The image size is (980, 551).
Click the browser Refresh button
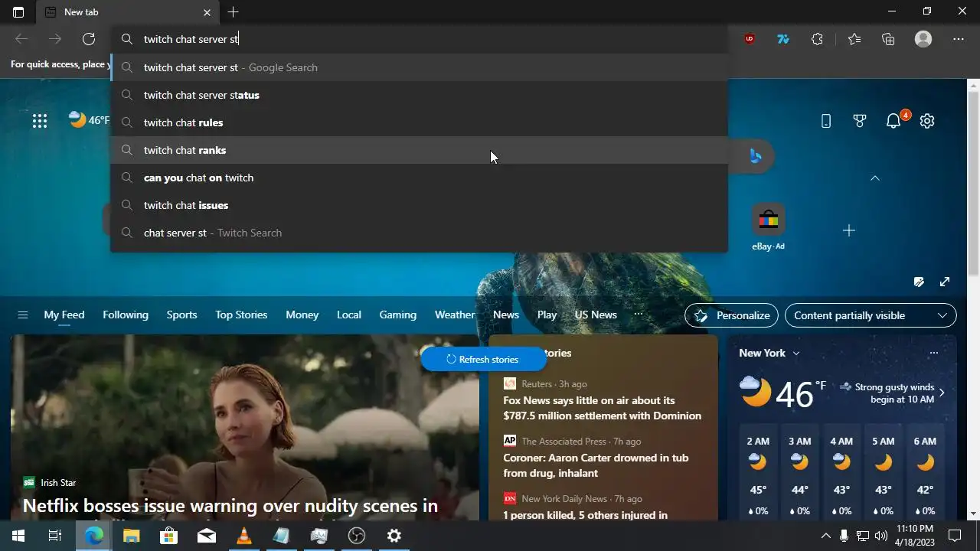[89, 39]
